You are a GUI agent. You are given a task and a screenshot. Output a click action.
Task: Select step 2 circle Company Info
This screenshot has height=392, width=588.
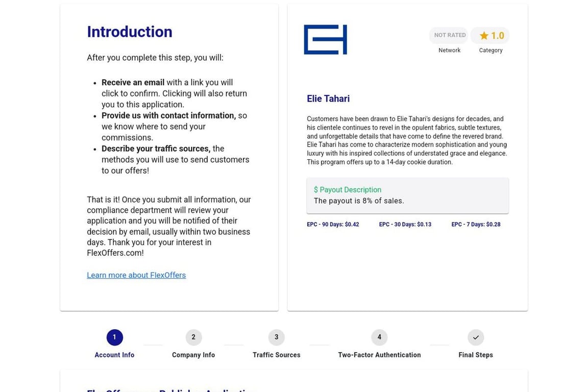coord(193,337)
